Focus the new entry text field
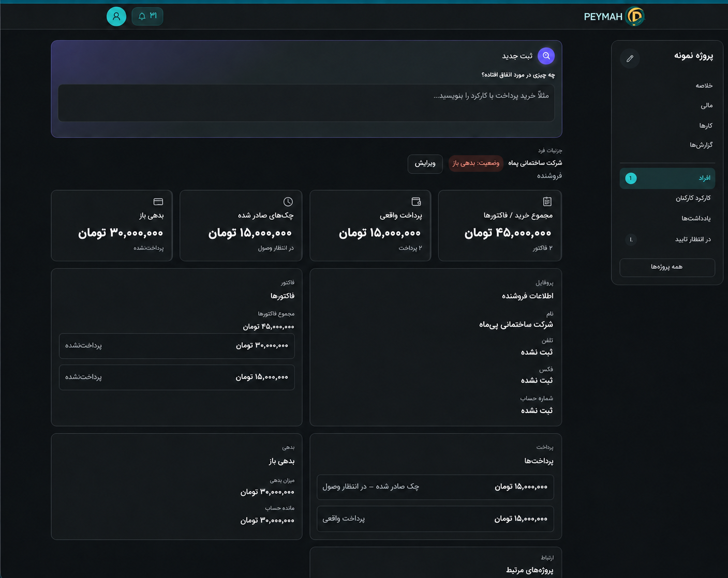 pyautogui.click(x=306, y=103)
